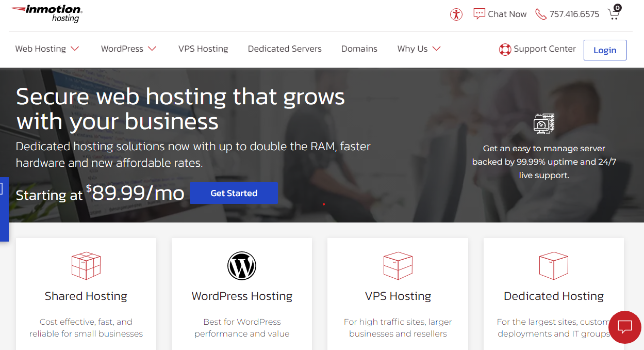Click the VPS Hosting cube icon
This screenshot has width=644, height=350.
[398, 266]
